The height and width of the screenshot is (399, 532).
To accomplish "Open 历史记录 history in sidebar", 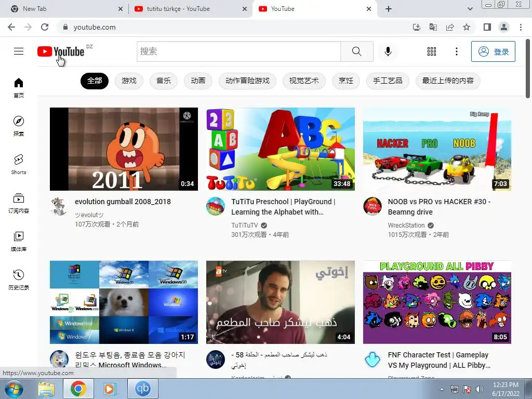I will tap(19, 280).
